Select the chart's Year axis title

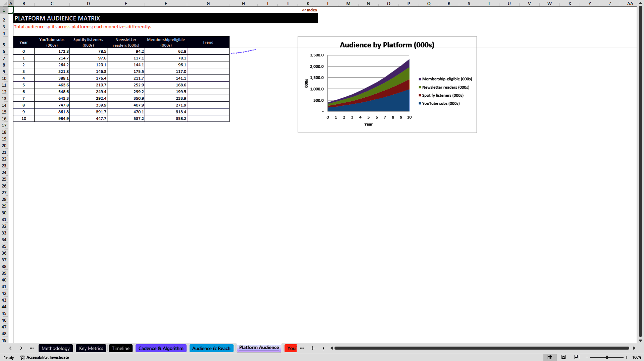click(x=368, y=124)
